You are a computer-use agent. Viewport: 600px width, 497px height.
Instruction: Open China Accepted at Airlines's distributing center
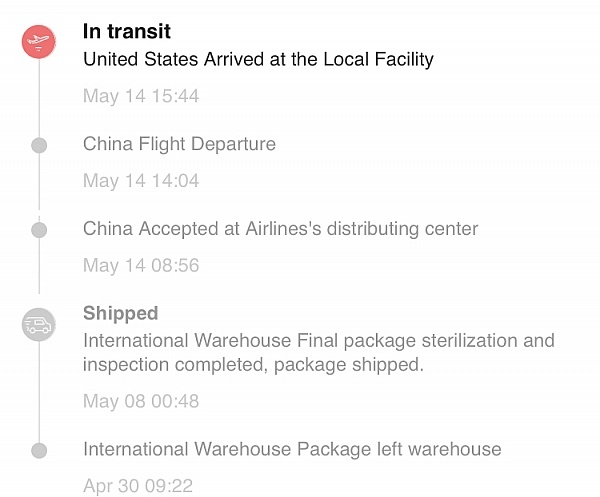pos(280,229)
